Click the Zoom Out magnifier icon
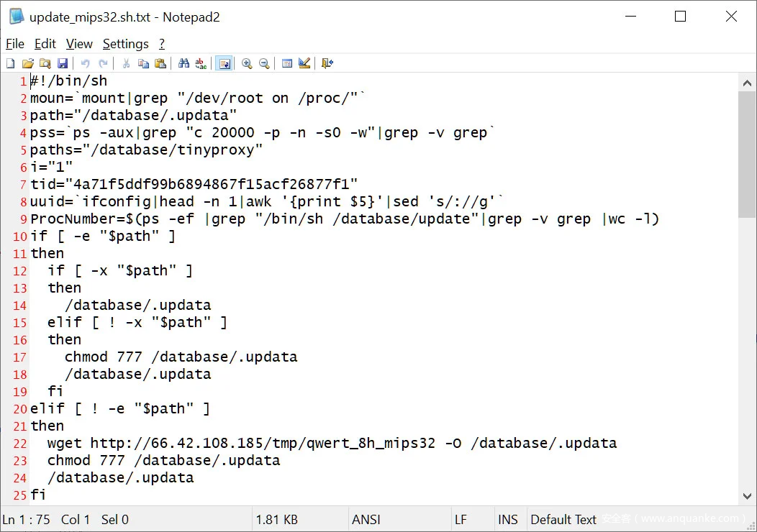The height and width of the screenshot is (532, 757). [x=264, y=63]
